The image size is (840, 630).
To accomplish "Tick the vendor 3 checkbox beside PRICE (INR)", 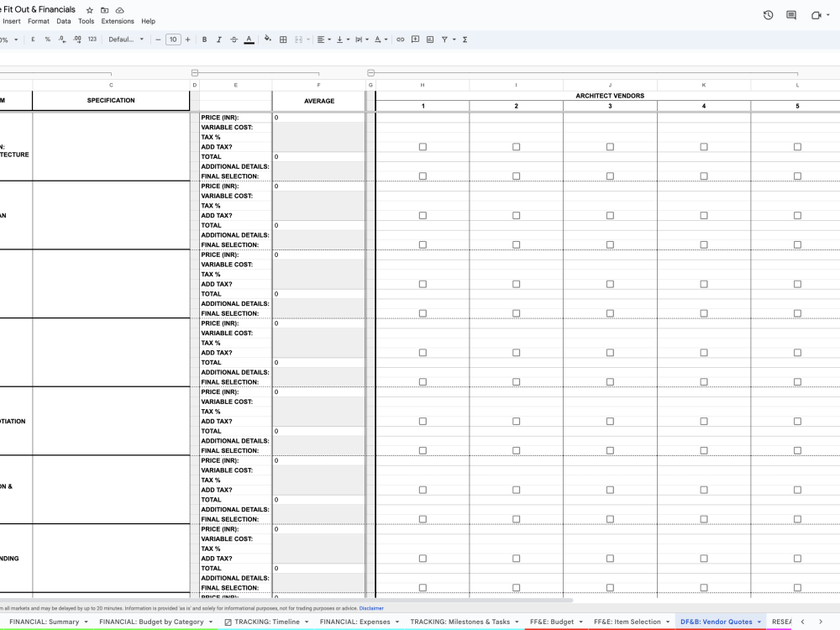I will click(608, 144).
